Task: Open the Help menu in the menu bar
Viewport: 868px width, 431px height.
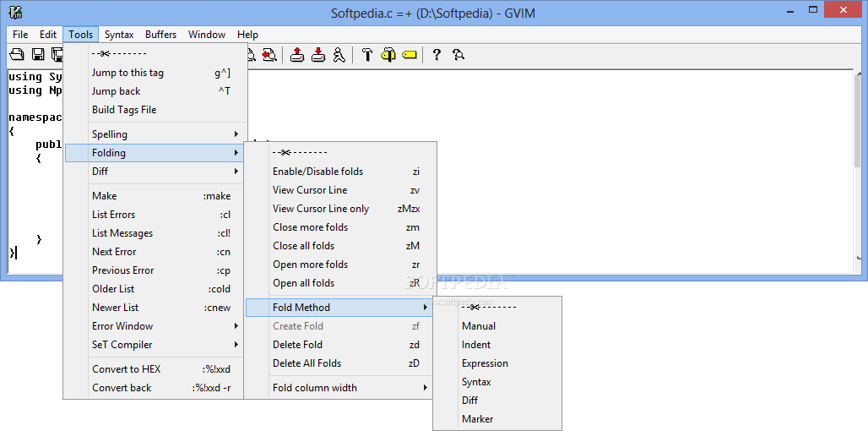Action: [x=247, y=35]
